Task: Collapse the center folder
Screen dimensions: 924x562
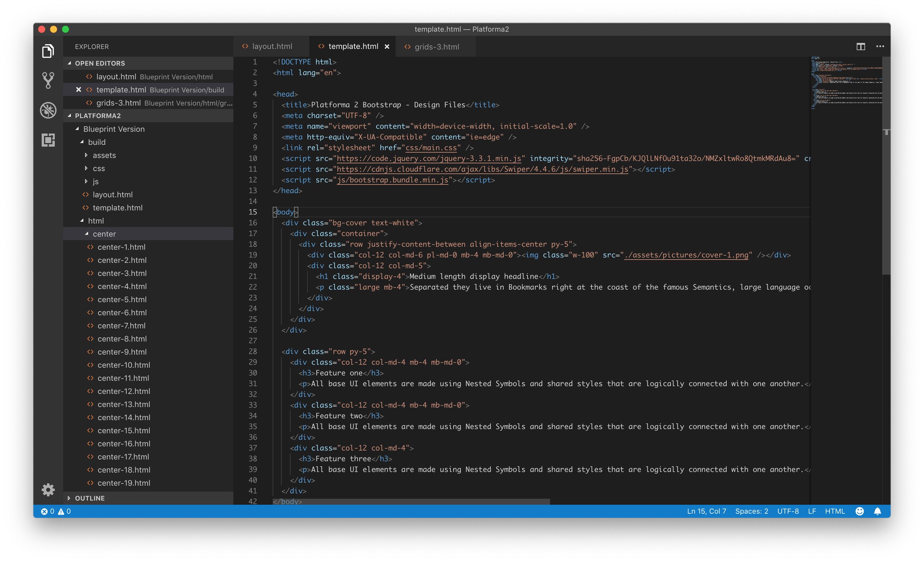Action: click(x=104, y=234)
